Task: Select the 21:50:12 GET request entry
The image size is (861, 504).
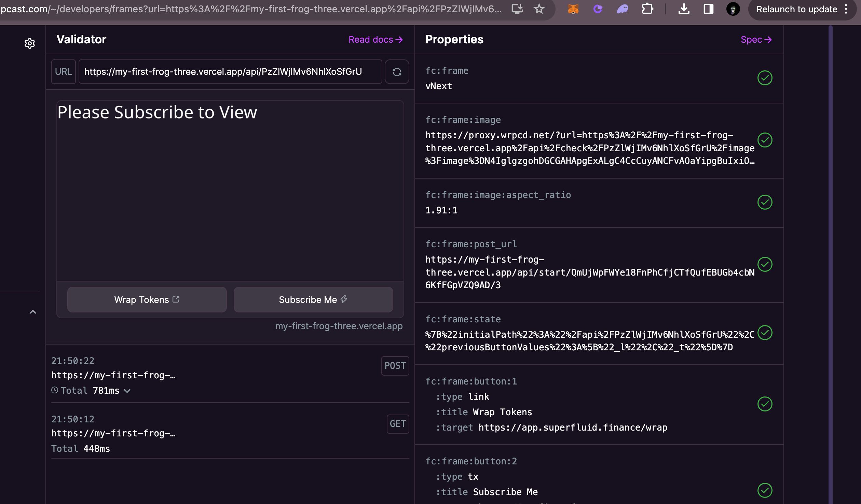Action: pyautogui.click(x=230, y=434)
